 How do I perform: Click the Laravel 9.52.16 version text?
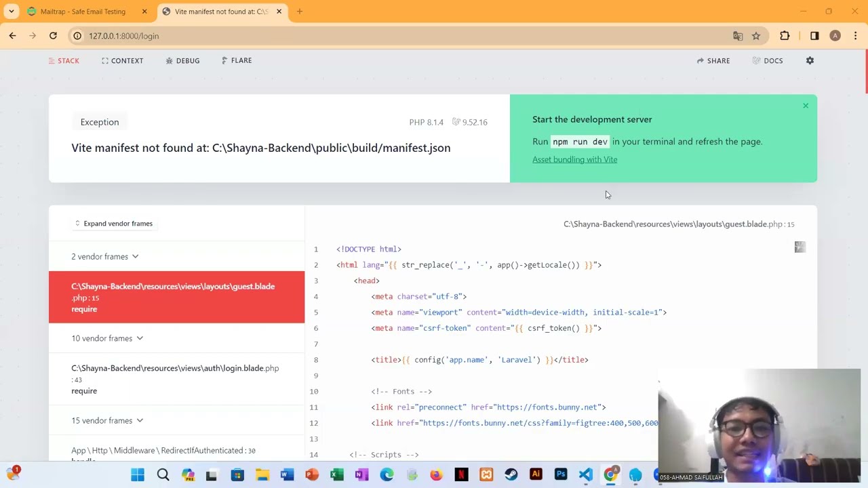click(470, 122)
